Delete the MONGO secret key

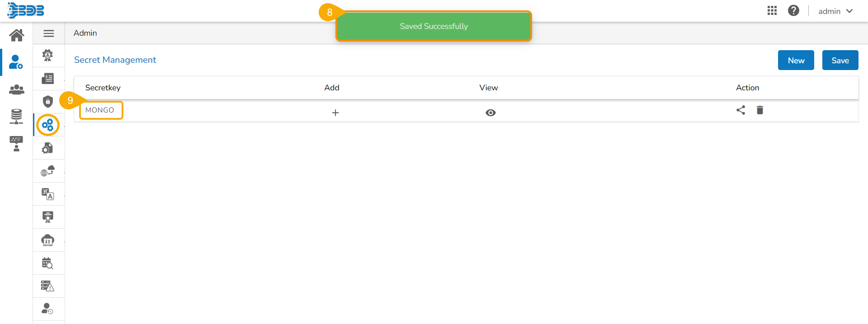coord(760,110)
